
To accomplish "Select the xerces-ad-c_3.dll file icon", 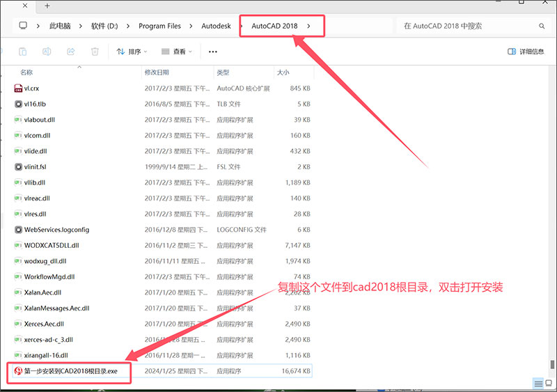I will [x=18, y=340].
